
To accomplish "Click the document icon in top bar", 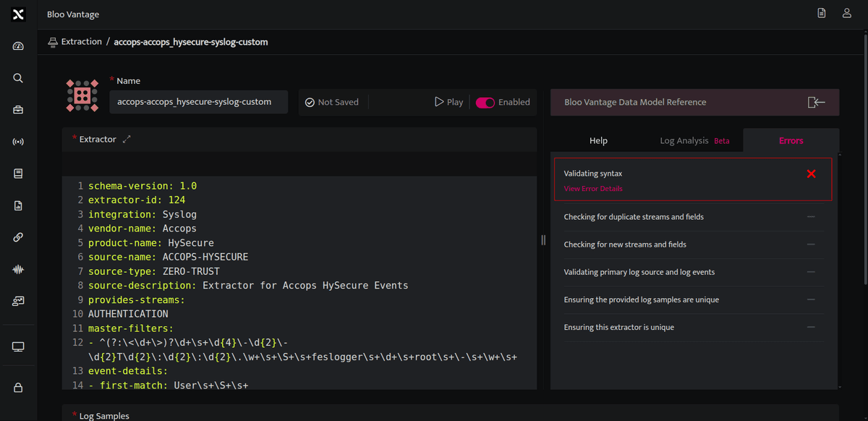I will click(822, 13).
